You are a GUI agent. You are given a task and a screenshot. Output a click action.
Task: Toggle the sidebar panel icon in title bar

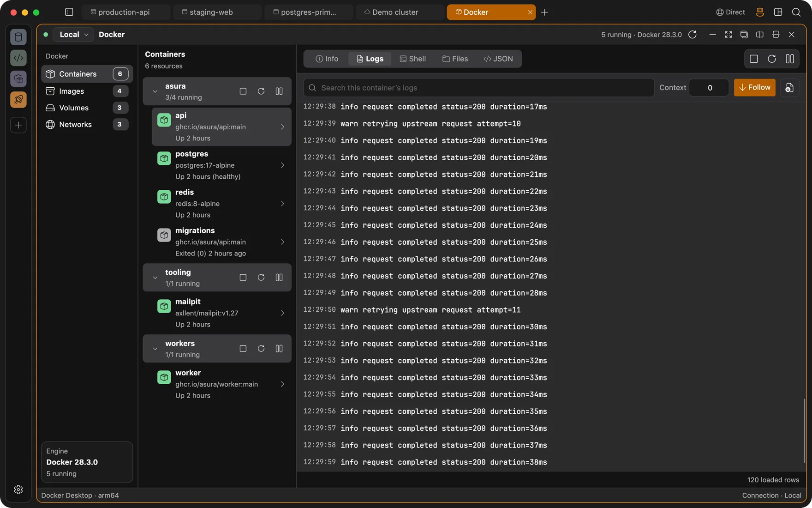click(x=69, y=12)
